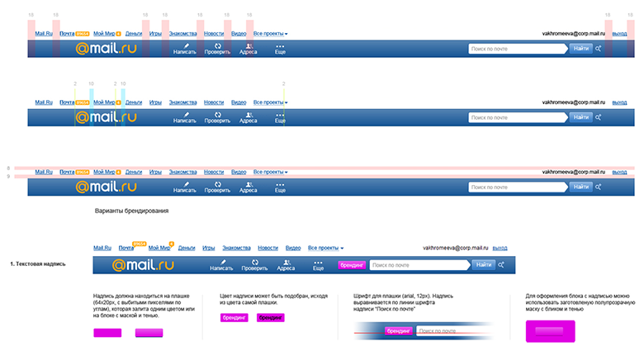Expand Все проекты in header with pink column guides

tap(270, 33)
